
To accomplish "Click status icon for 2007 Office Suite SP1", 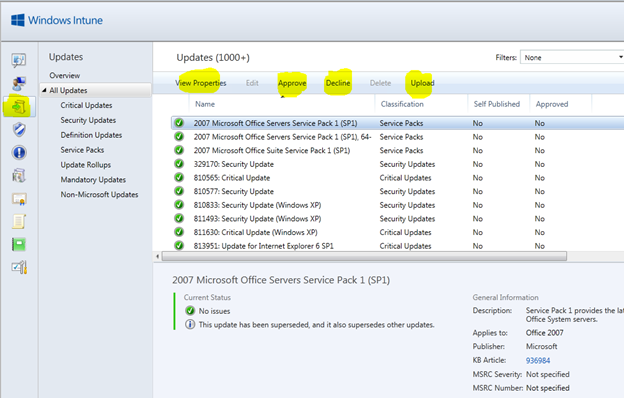I will (179, 150).
